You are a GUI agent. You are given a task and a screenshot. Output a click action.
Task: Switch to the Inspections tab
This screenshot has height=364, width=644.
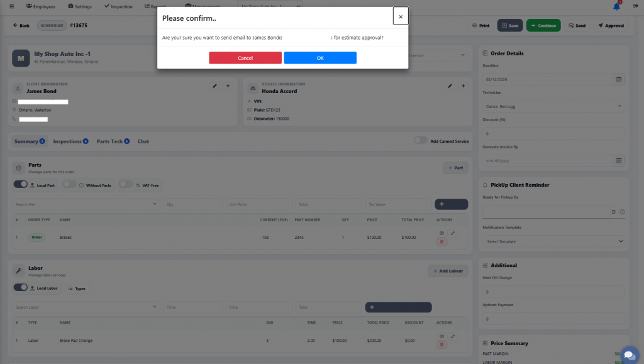point(70,141)
